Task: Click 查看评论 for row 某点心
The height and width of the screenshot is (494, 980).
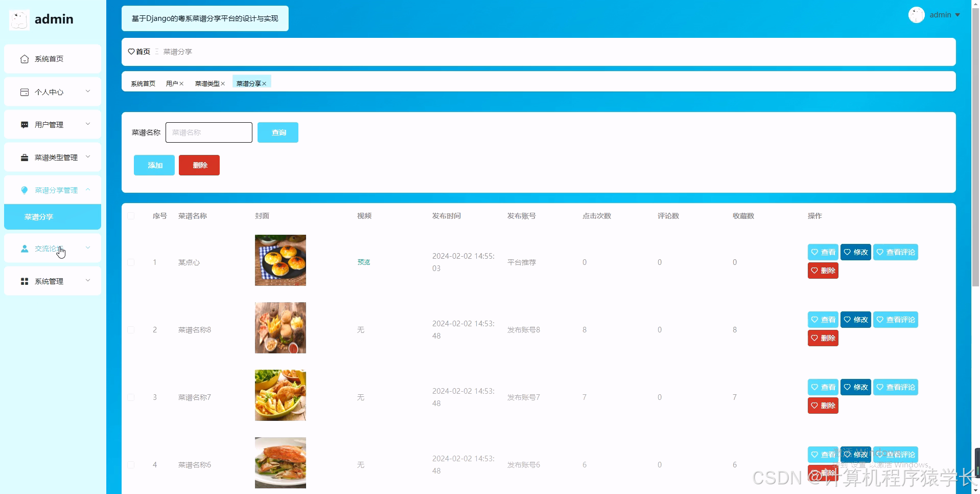Action: (x=896, y=252)
